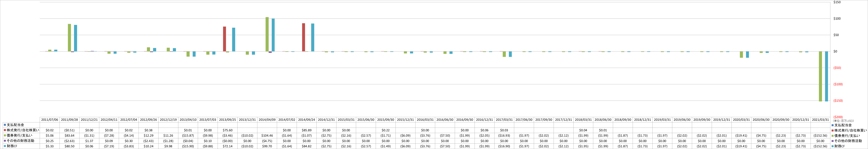The height and width of the screenshot is (149, 868).
Task: Click the $84.82 financing CF cell
Action: click(307, 146)
